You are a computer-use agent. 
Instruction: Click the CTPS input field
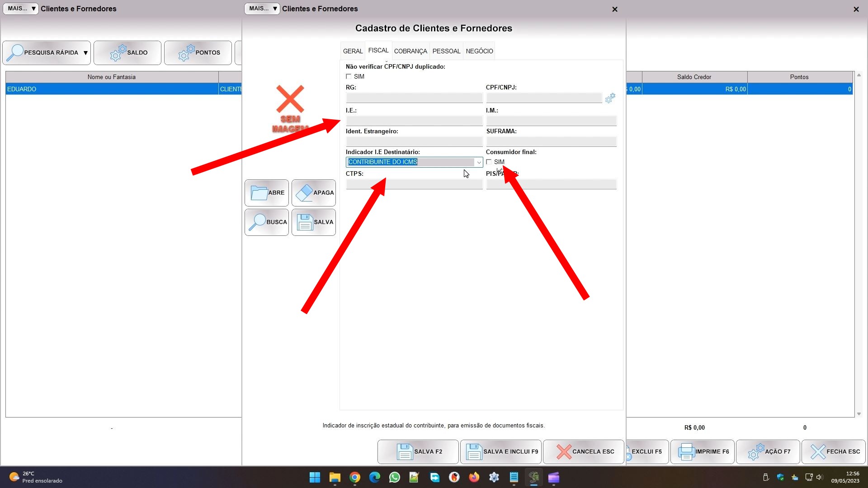414,184
